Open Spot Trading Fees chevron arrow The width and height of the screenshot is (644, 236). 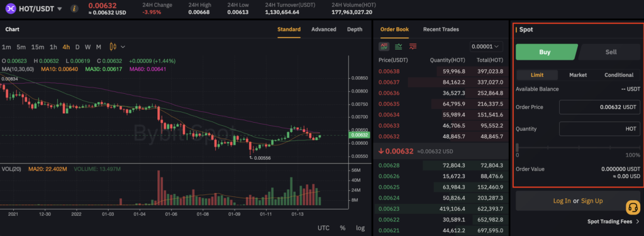tap(638, 222)
